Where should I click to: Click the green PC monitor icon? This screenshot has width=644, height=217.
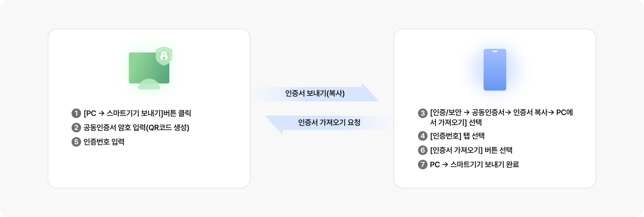tap(145, 68)
